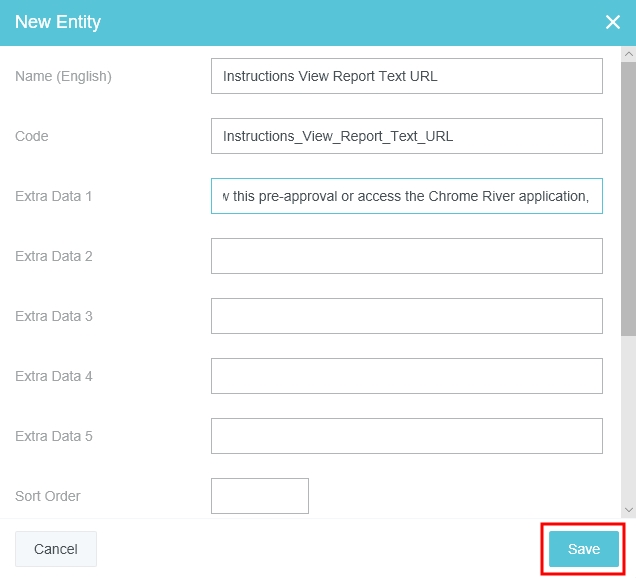Save the new entity
This screenshot has width=636, height=578.
(x=584, y=549)
